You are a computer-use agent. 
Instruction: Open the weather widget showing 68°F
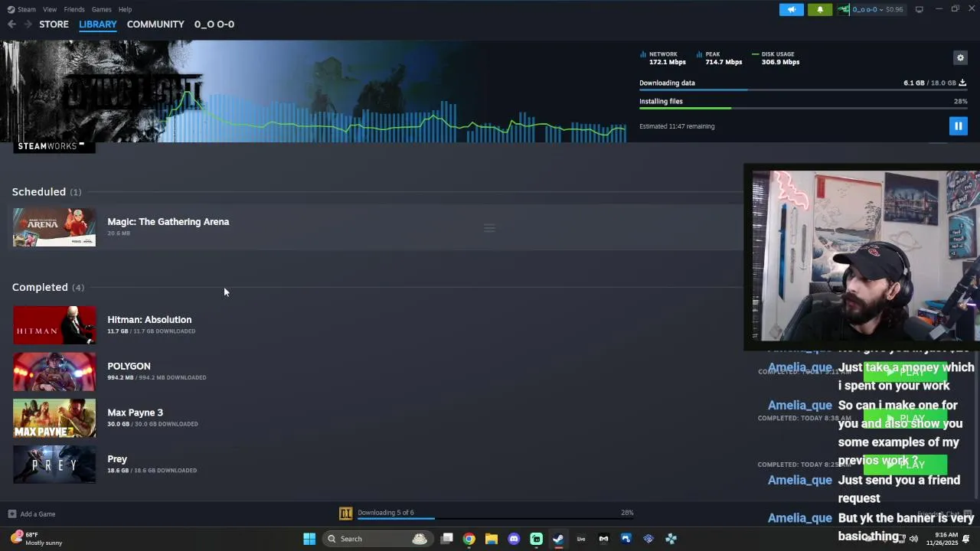[37, 539]
